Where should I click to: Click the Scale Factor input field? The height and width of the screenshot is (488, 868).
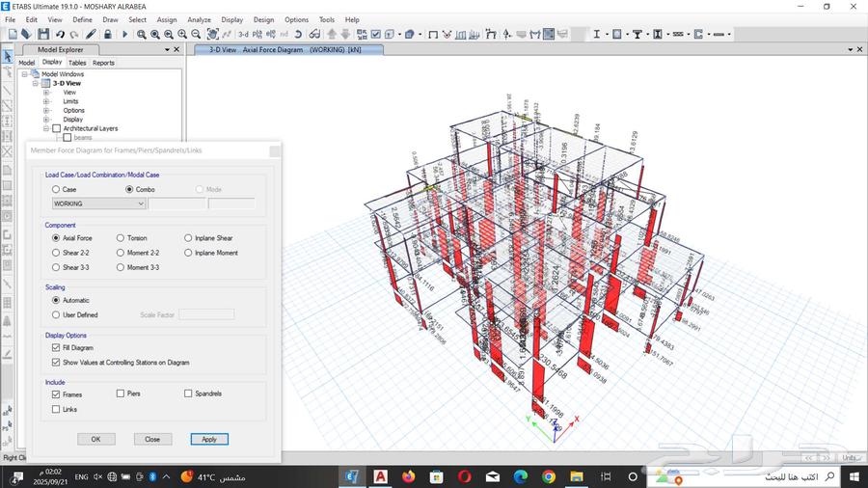pyautogui.click(x=206, y=314)
